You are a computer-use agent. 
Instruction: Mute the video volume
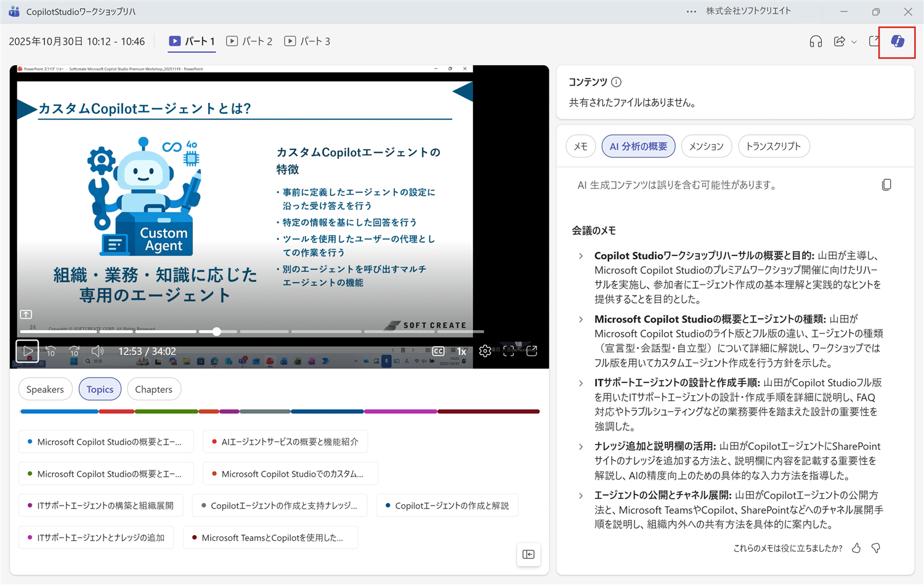[x=97, y=351]
